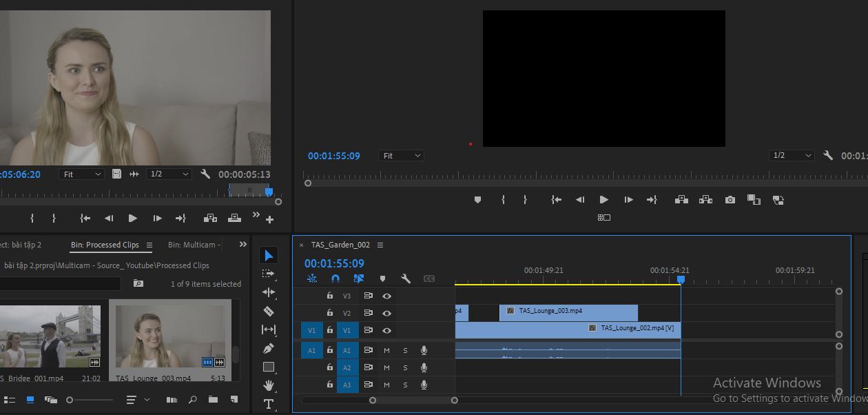
Task: Select the Razor tool
Action: click(269, 311)
